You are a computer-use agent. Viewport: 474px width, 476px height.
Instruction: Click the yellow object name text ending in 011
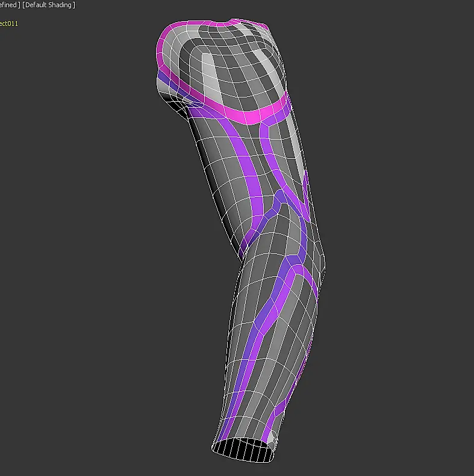[x=9, y=23]
